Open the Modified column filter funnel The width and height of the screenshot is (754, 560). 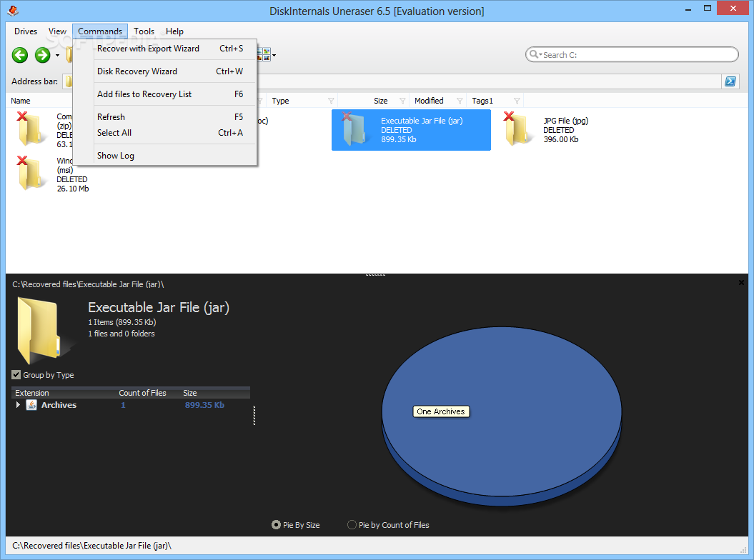(x=460, y=101)
